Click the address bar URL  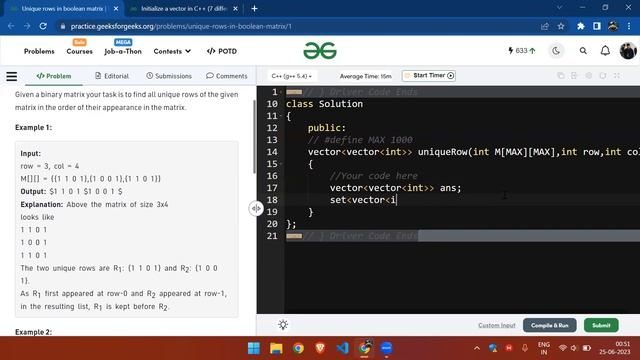tap(181, 27)
